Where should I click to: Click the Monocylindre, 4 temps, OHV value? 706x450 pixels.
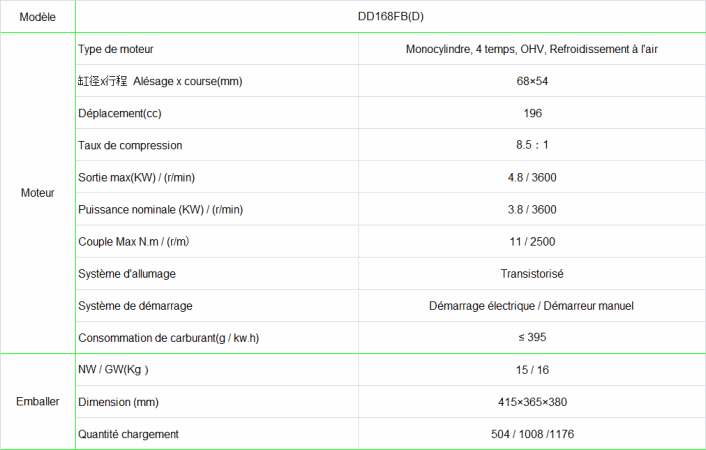pyautogui.click(x=531, y=49)
